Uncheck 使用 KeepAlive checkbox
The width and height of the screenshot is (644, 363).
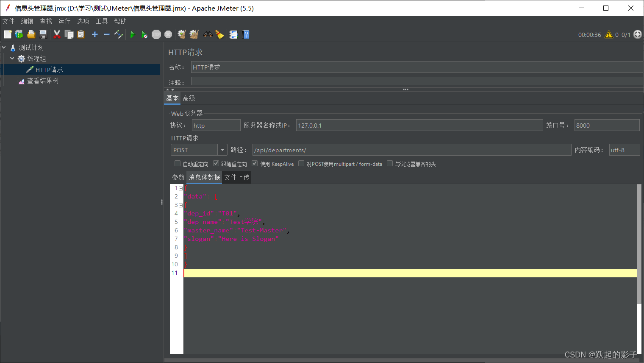pos(255,163)
